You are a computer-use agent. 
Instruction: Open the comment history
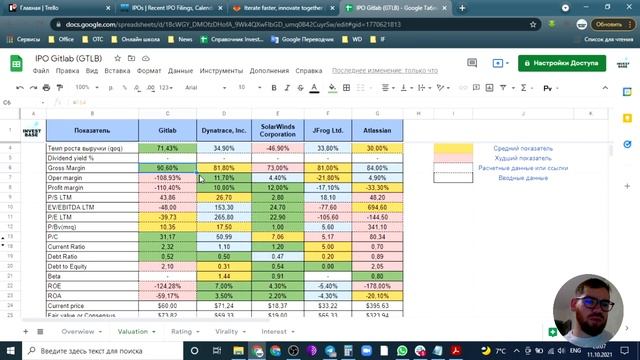pos(472,63)
